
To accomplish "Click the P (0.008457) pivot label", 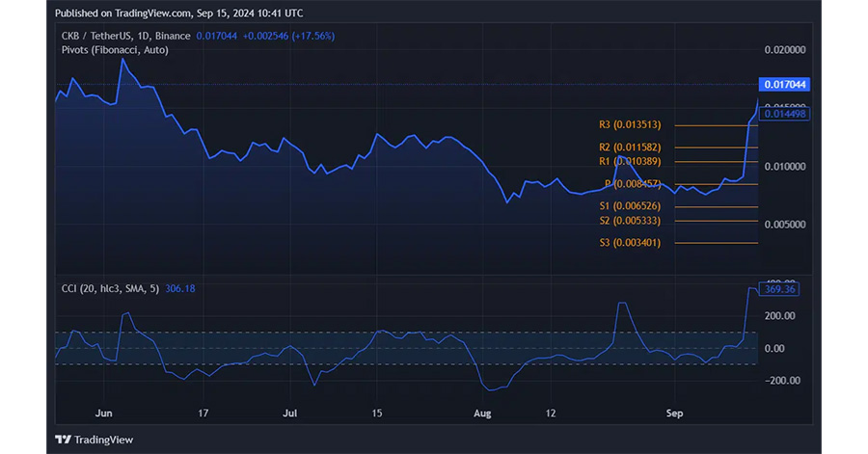I will click(x=633, y=183).
